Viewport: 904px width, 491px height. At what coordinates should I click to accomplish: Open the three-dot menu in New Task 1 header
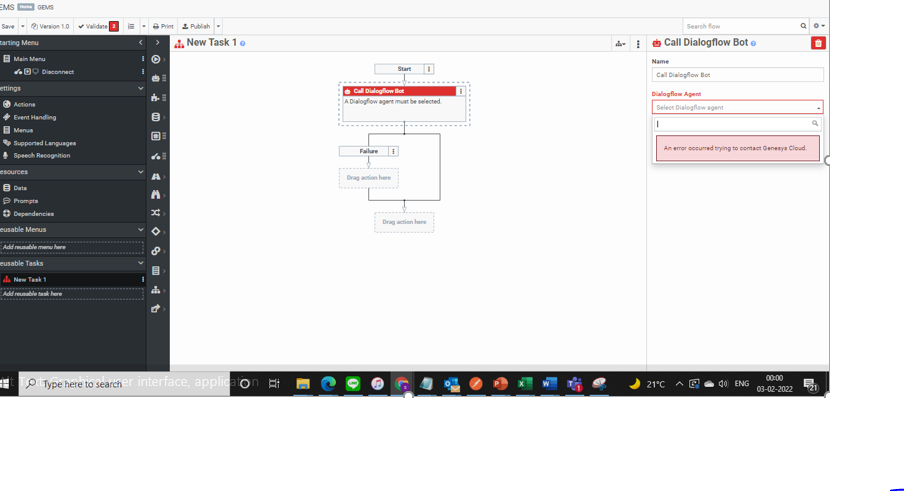[x=638, y=44]
